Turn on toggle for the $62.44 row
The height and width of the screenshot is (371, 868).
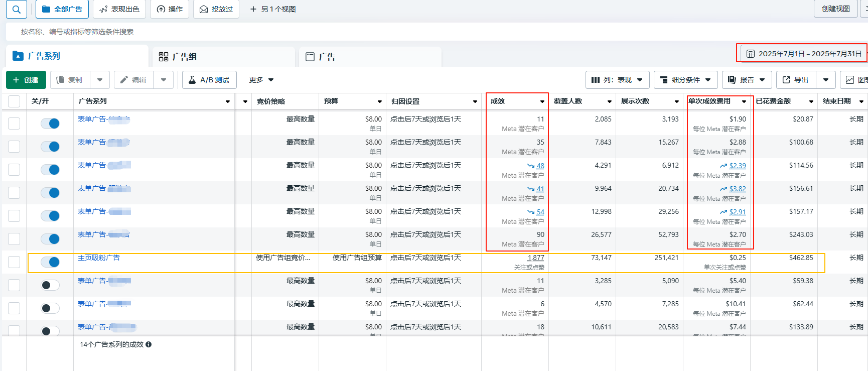pos(50,308)
